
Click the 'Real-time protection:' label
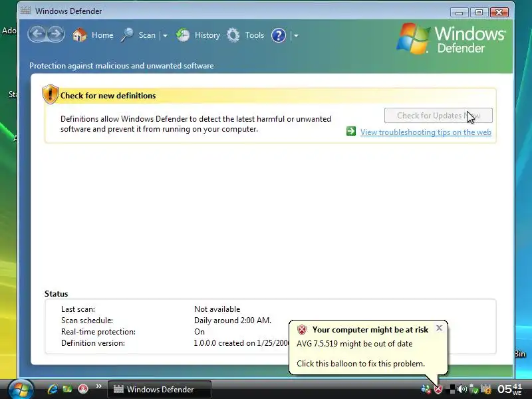pyautogui.click(x=98, y=332)
